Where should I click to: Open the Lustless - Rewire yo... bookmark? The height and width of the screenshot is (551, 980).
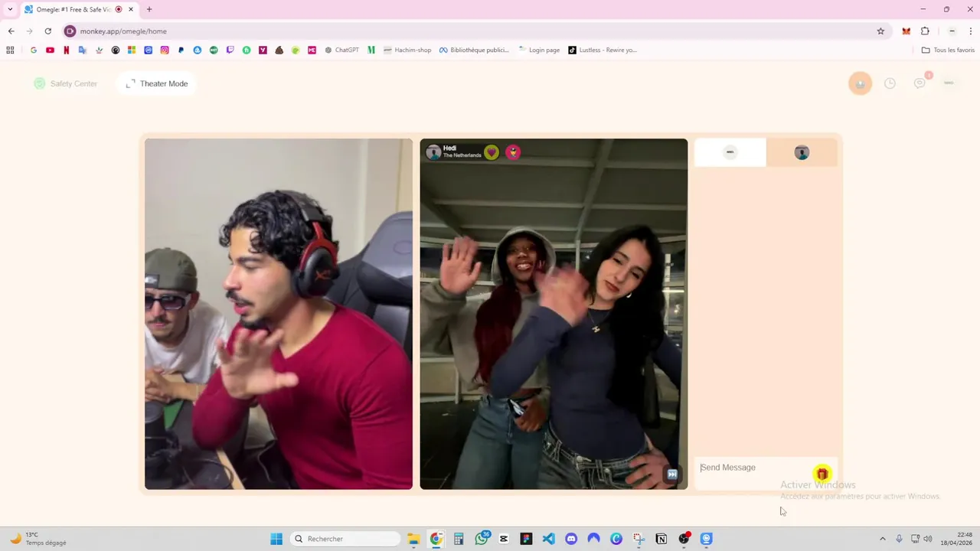point(603,50)
